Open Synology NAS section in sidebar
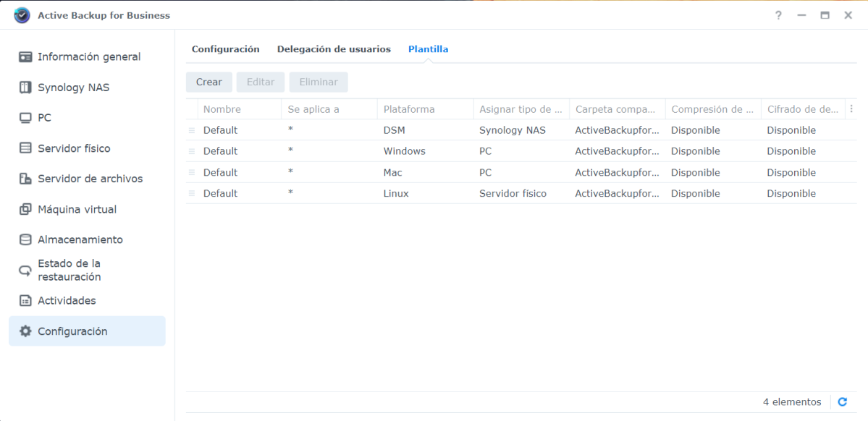The height and width of the screenshot is (421, 868). pyautogui.click(x=74, y=88)
